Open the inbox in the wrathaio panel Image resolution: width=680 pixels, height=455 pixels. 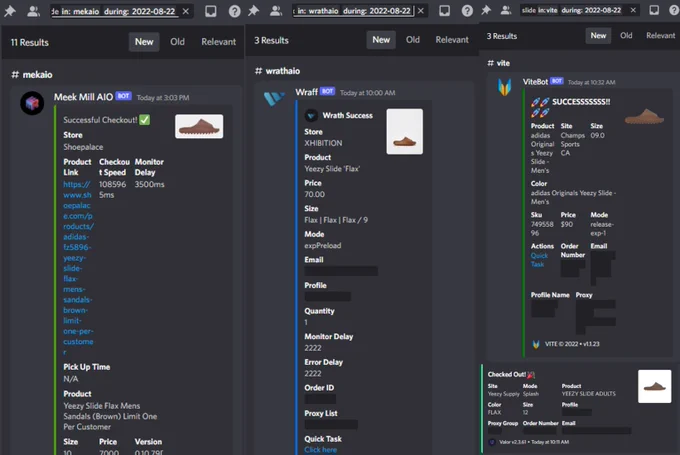445,10
